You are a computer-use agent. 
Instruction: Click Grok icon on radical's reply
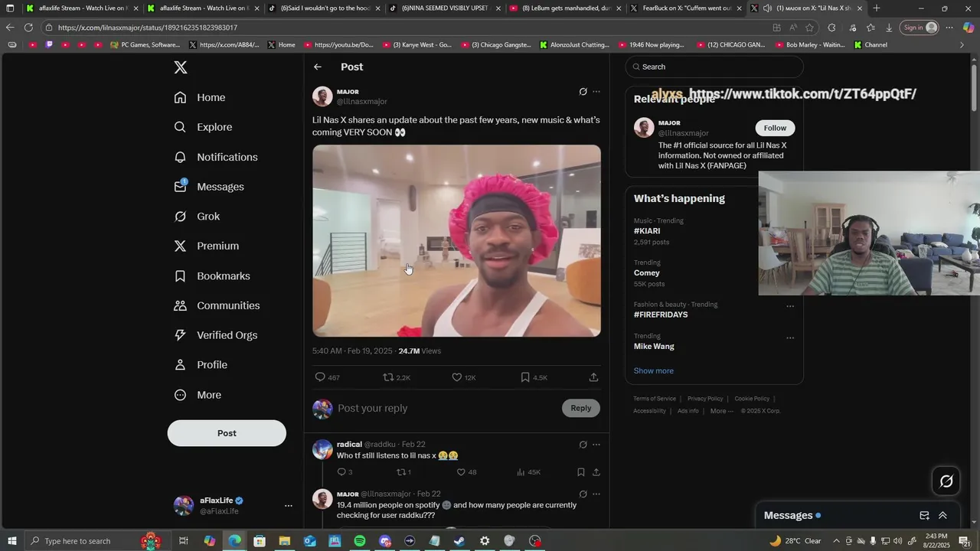click(x=583, y=445)
